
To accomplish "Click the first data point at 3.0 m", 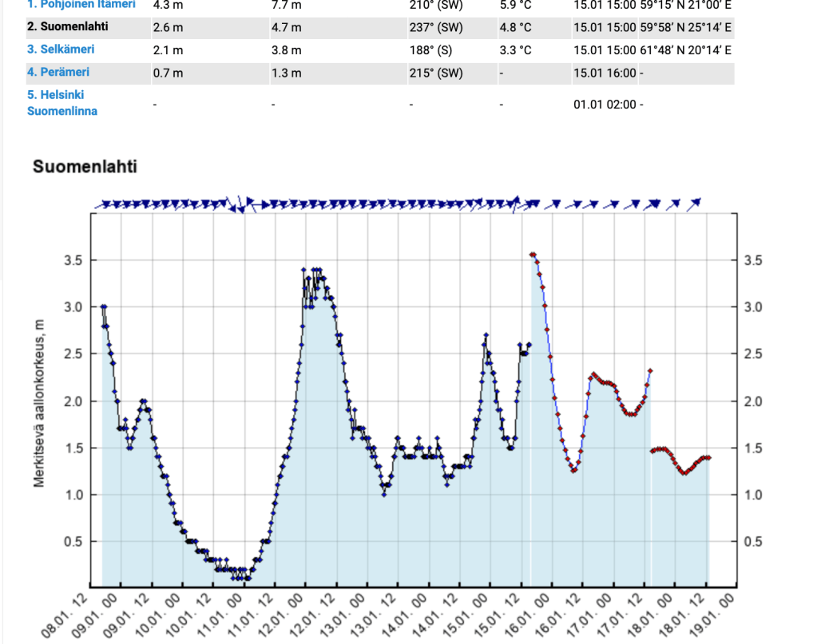I will tap(103, 307).
